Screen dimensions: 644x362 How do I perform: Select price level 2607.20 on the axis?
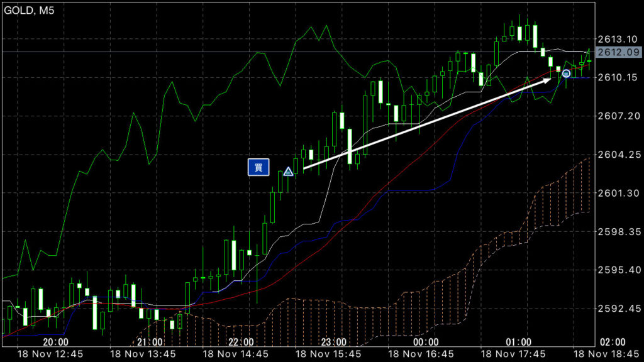tap(618, 116)
